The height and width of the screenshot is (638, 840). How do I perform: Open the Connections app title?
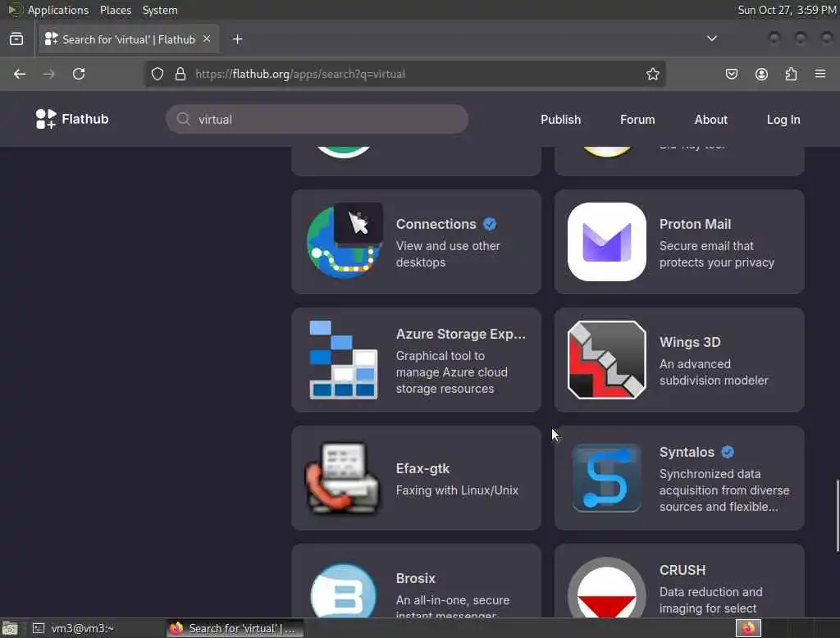click(436, 224)
